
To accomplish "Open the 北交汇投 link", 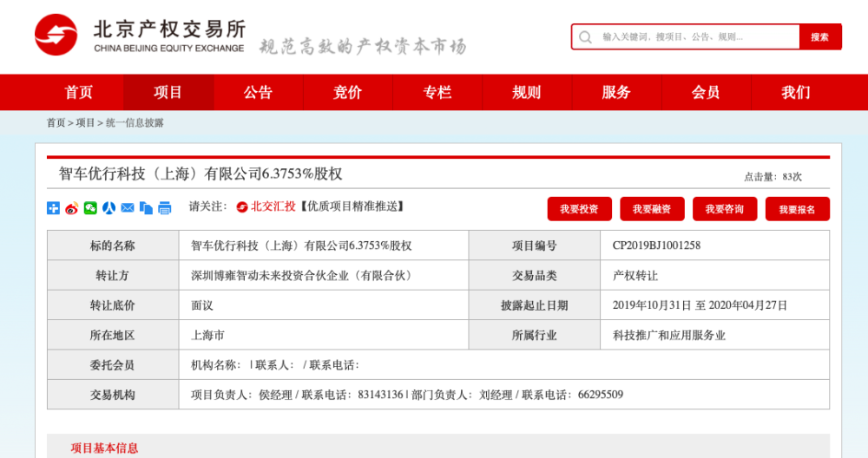I will point(266,206).
